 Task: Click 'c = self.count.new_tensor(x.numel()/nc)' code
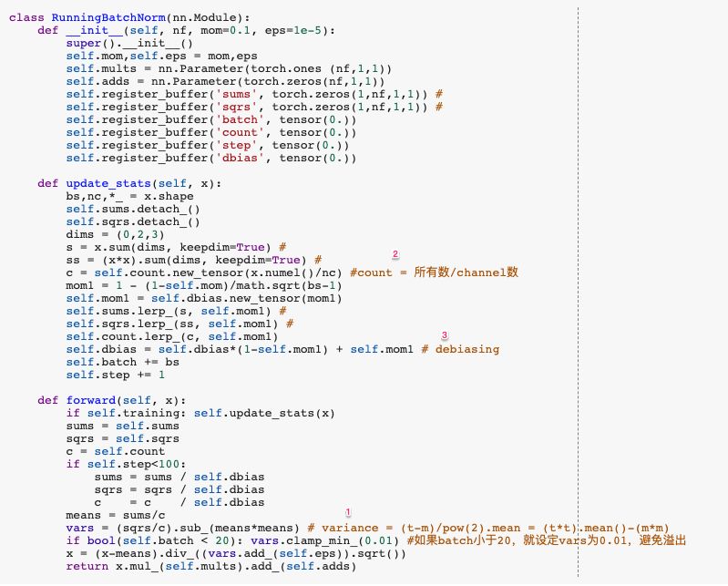(204, 273)
